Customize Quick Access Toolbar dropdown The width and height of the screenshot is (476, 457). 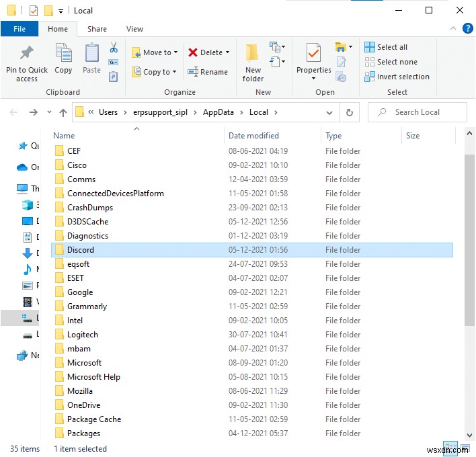tap(61, 11)
